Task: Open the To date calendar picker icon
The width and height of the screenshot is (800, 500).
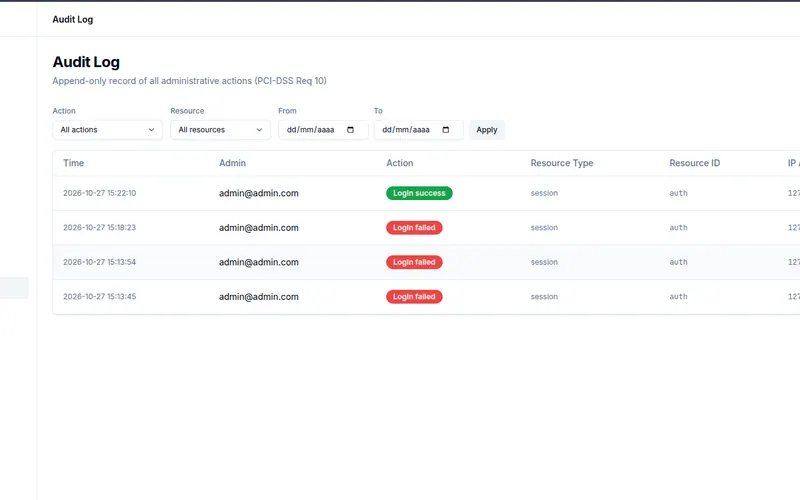Action: 446,130
